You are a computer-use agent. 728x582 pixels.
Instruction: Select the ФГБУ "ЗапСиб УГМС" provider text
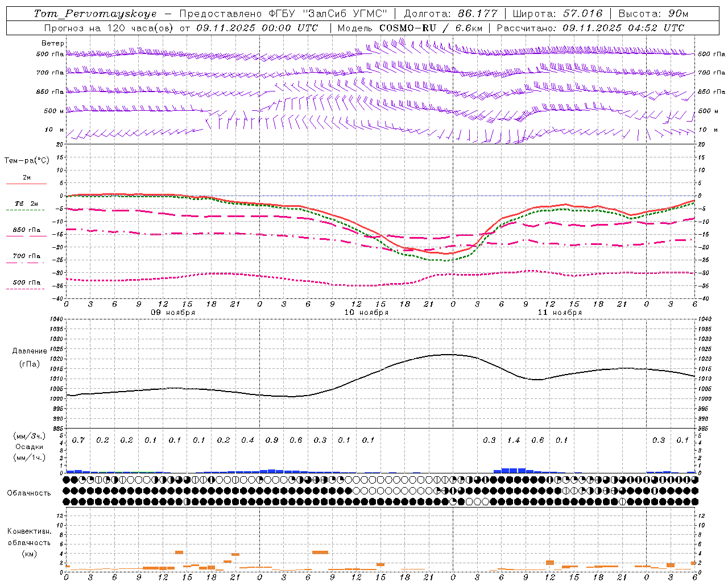pos(328,14)
